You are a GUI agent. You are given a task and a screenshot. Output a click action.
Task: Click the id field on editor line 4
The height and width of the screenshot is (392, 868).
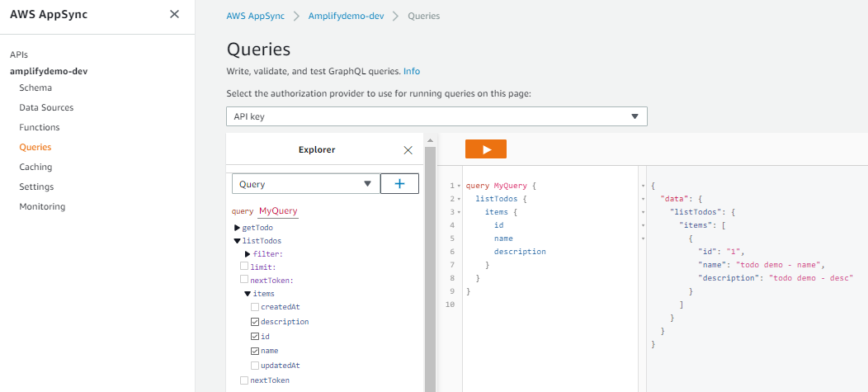498,224
